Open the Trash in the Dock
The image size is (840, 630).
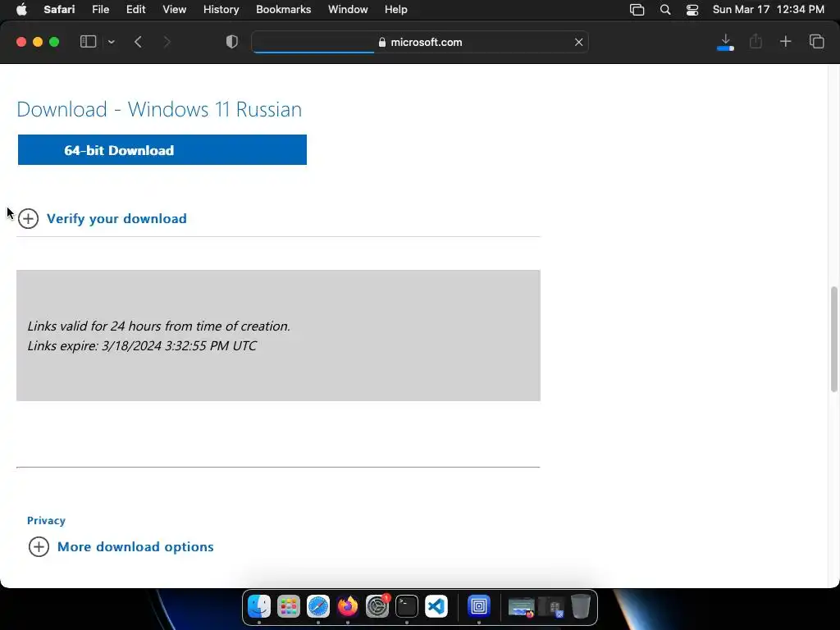[x=581, y=606]
